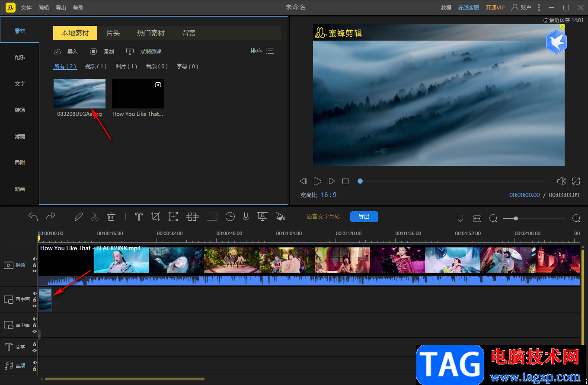588x385 pixels.
Task: Add text using the T toolbar icon
Action: [139, 216]
